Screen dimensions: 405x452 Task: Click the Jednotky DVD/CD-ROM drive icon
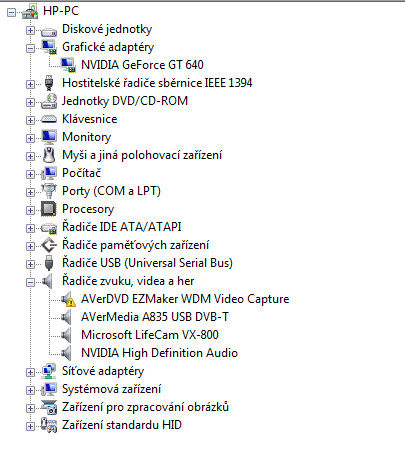[x=49, y=101]
